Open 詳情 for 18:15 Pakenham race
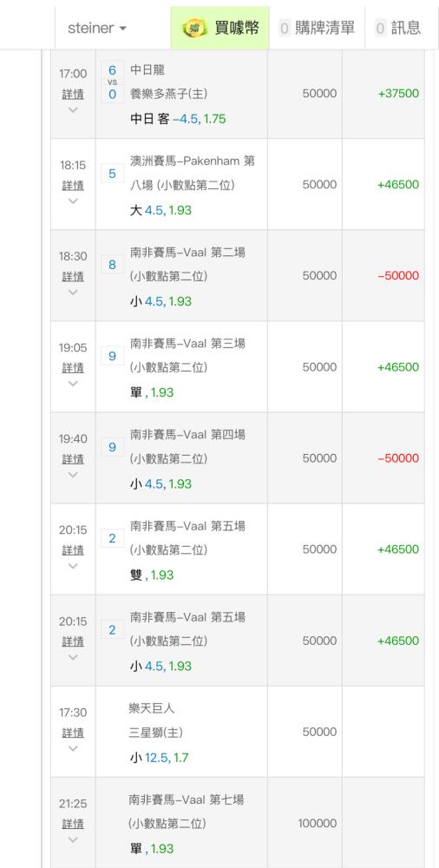The width and height of the screenshot is (439, 868). [73, 186]
